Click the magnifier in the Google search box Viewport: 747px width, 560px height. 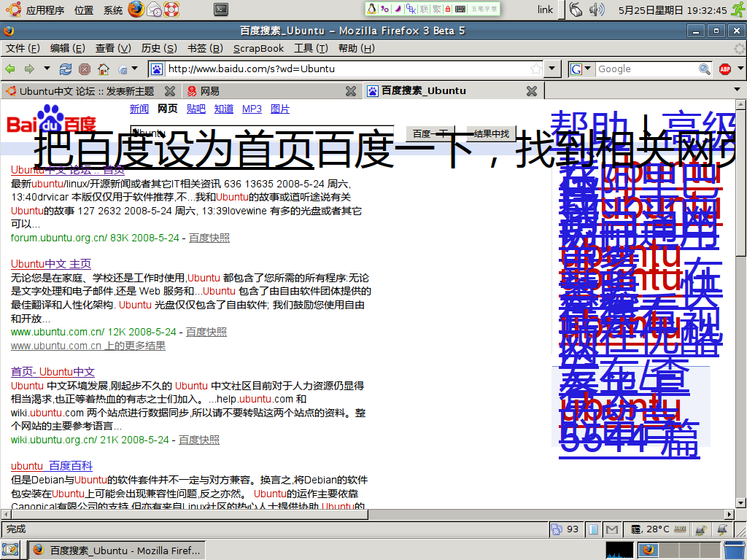pyautogui.click(x=704, y=69)
